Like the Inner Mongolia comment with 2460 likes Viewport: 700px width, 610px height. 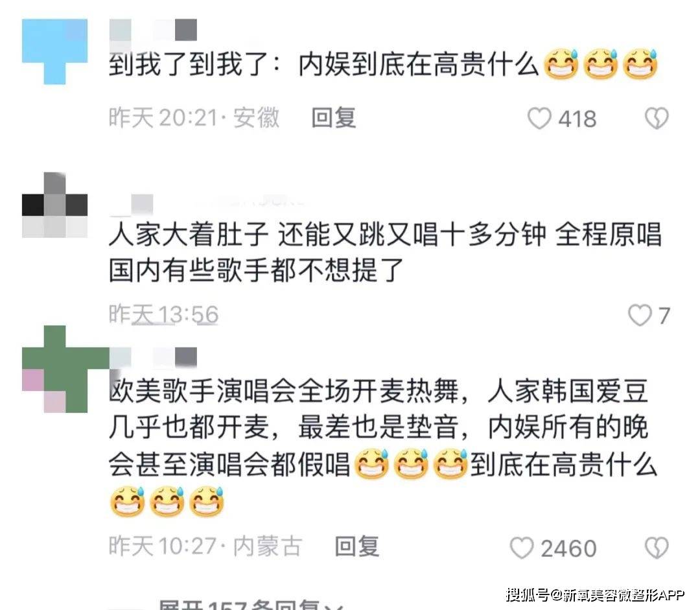(x=521, y=548)
